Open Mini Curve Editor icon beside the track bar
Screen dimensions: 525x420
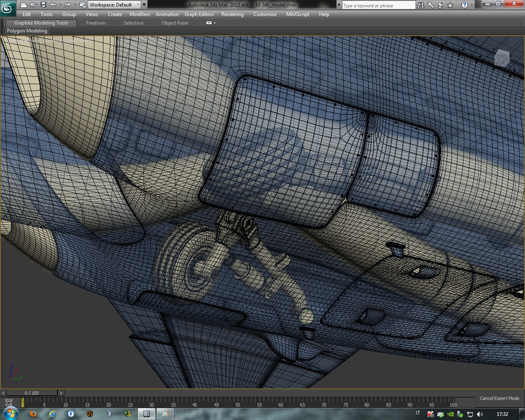coord(9,402)
